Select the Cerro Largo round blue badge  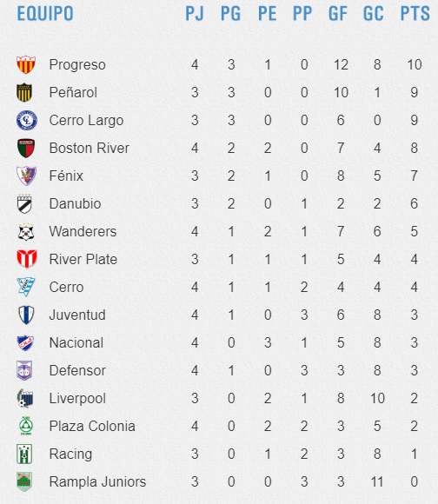(27, 120)
